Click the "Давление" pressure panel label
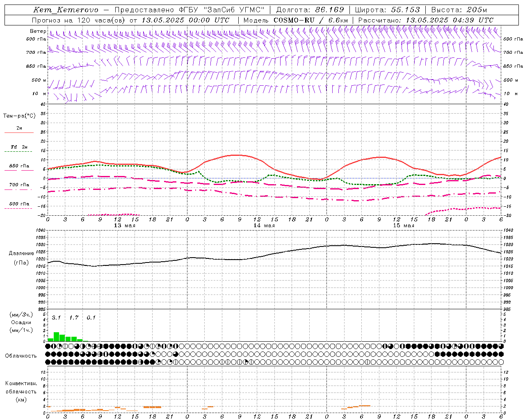The image size is (525, 420). (x=21, y=253)
